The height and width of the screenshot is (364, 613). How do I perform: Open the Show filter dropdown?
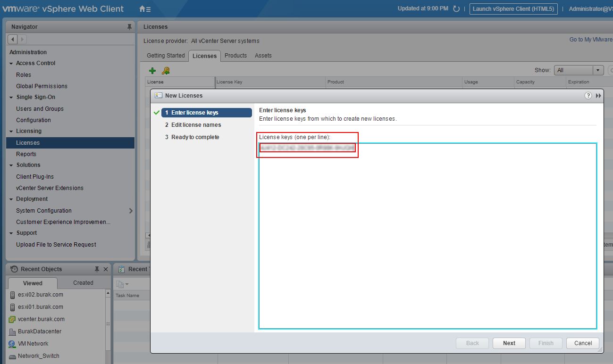[x=579, y=70]
